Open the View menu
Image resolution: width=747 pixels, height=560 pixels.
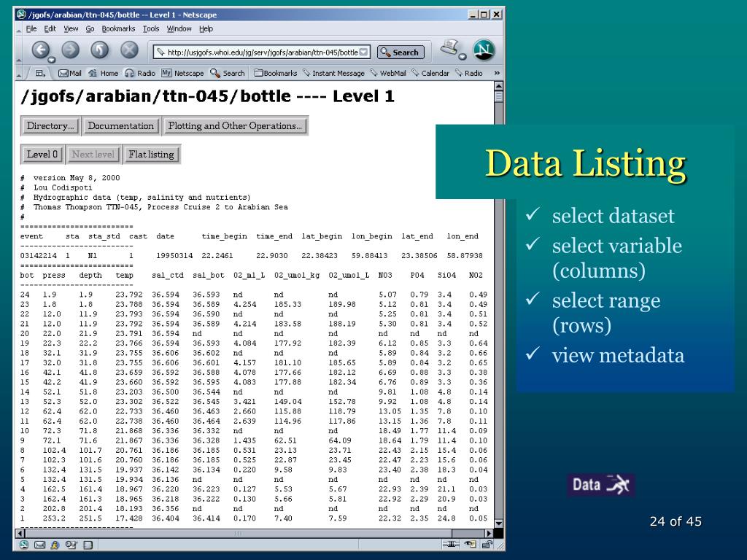[x=71, y=28]
